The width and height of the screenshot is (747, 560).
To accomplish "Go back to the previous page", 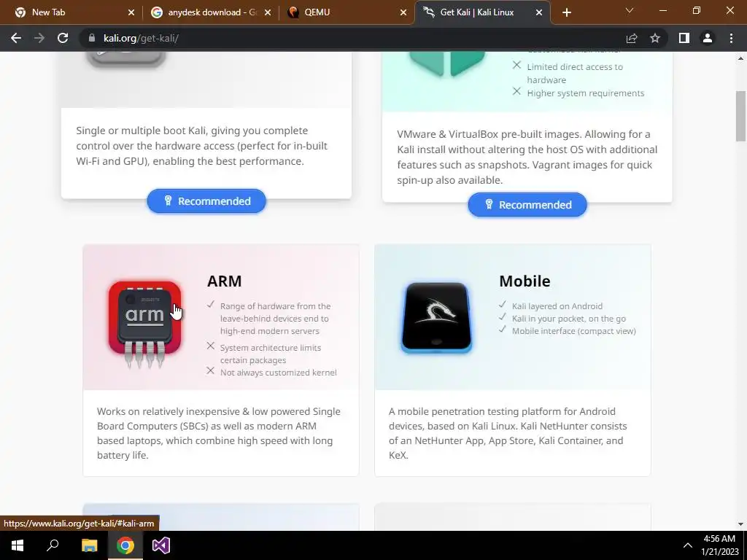I will click(x=16, y=38).
